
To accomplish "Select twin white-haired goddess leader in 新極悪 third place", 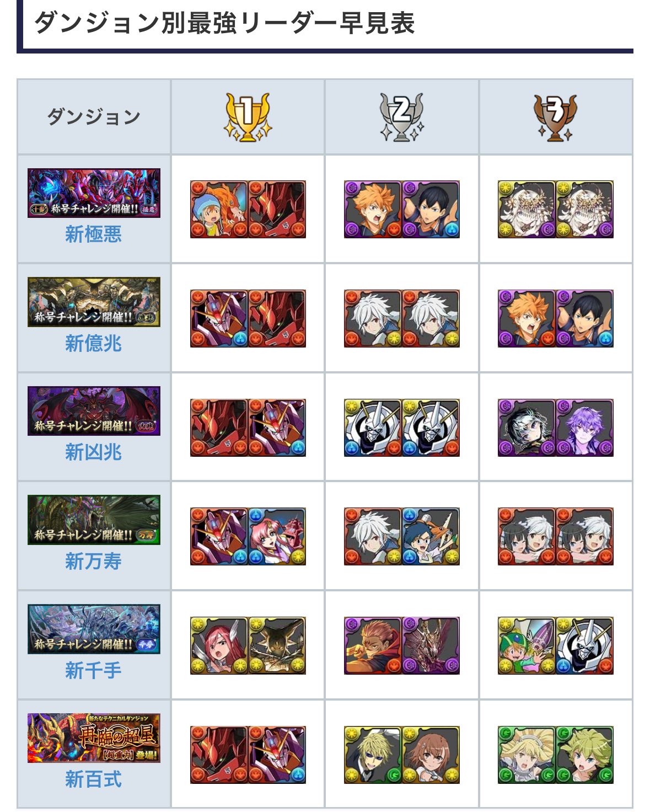I will (x=556, y=209).
